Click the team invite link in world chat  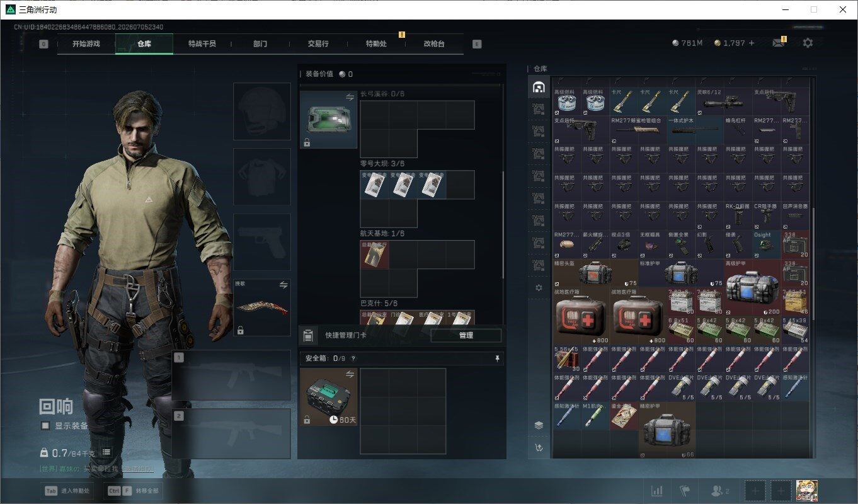[137, 469]
